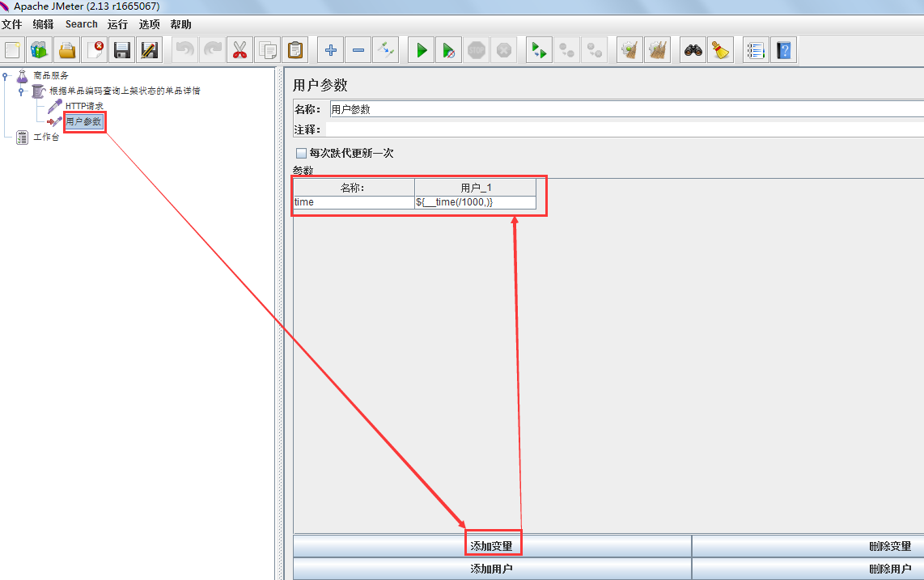Viewport: 924px width, 580px height.
Task: Click the 添加变量 button
Action: tap(492, 546)
